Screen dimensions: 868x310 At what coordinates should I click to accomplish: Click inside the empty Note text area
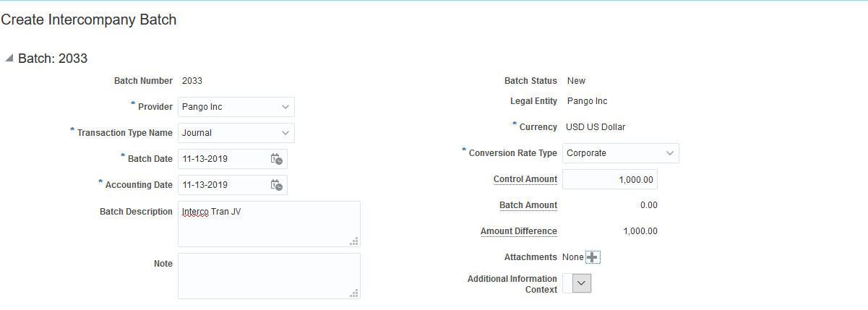pyautogui.click(x=267, y=276)
